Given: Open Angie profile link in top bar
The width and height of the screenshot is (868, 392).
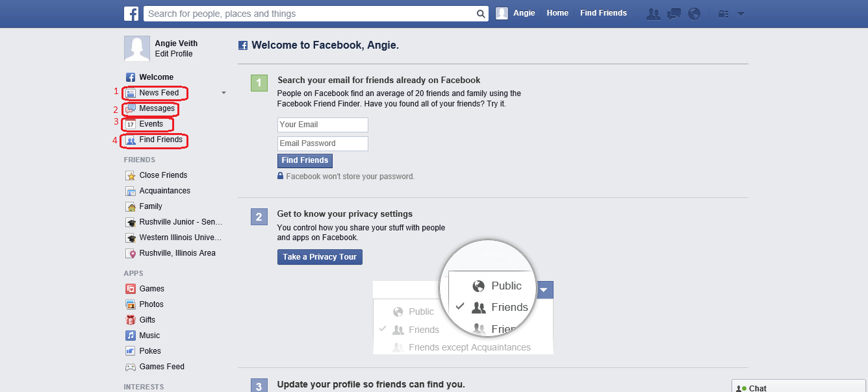Looking at the screenshot, I should coord(524,13).
